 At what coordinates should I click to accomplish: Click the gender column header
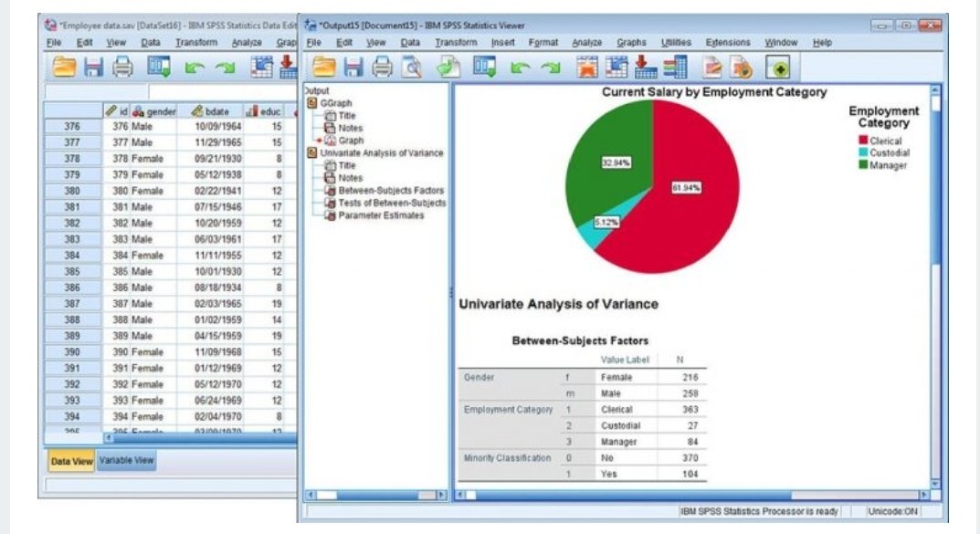155,111
